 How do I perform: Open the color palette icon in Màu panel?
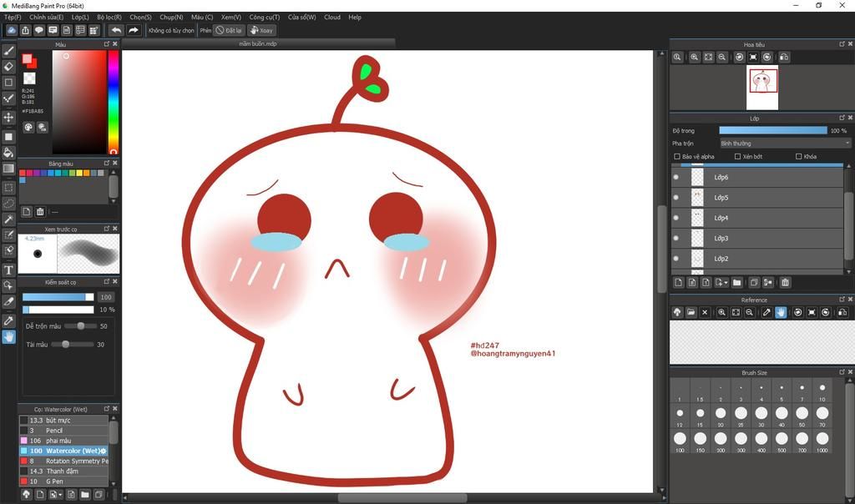pos(28,127)
